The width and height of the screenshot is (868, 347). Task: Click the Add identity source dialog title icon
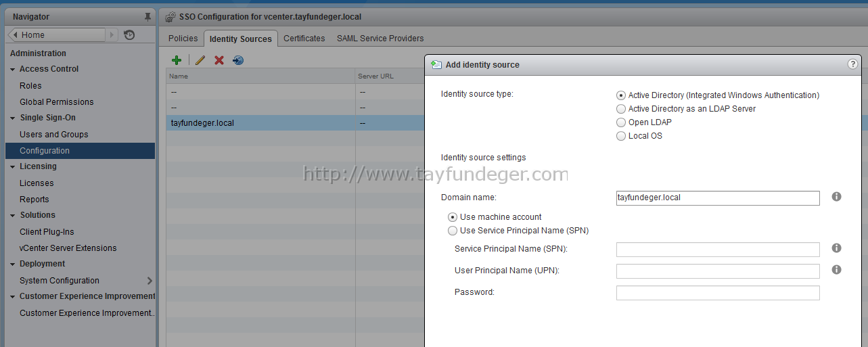[436, 64]
